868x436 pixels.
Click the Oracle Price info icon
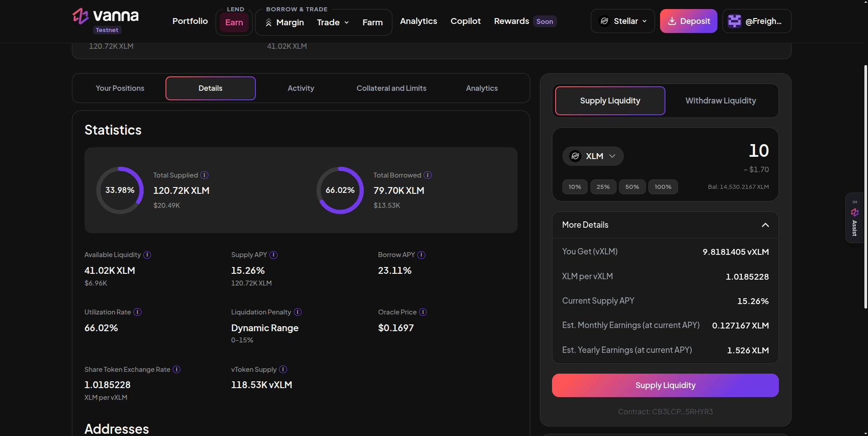point(423,312)
